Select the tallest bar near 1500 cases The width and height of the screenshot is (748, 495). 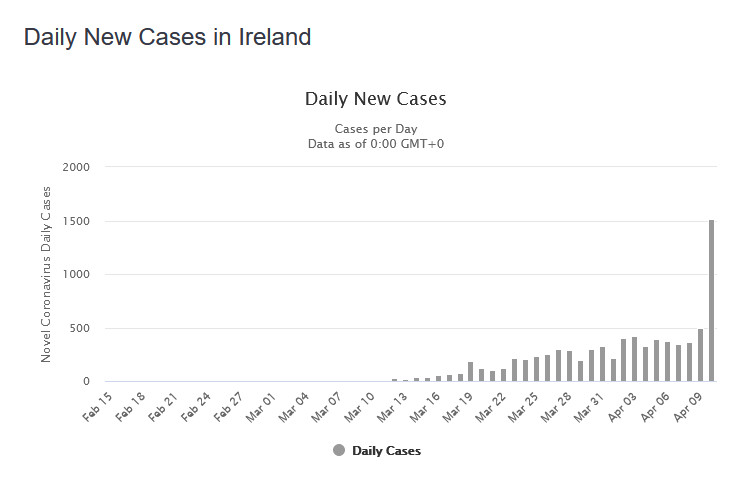[x=711, y=300]
